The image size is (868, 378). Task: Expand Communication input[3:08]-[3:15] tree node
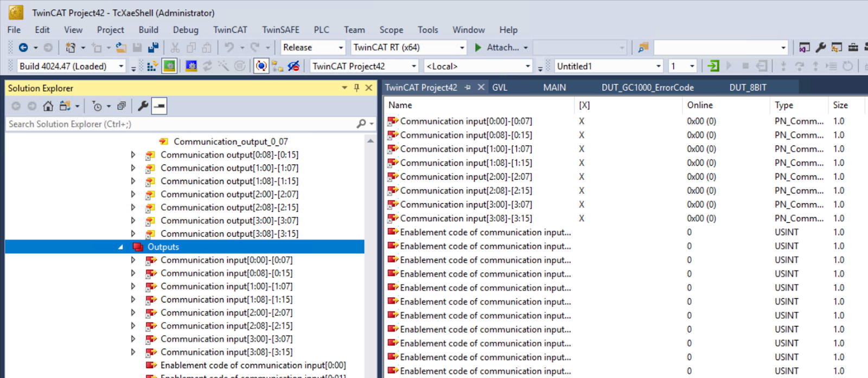pos(133,352)
